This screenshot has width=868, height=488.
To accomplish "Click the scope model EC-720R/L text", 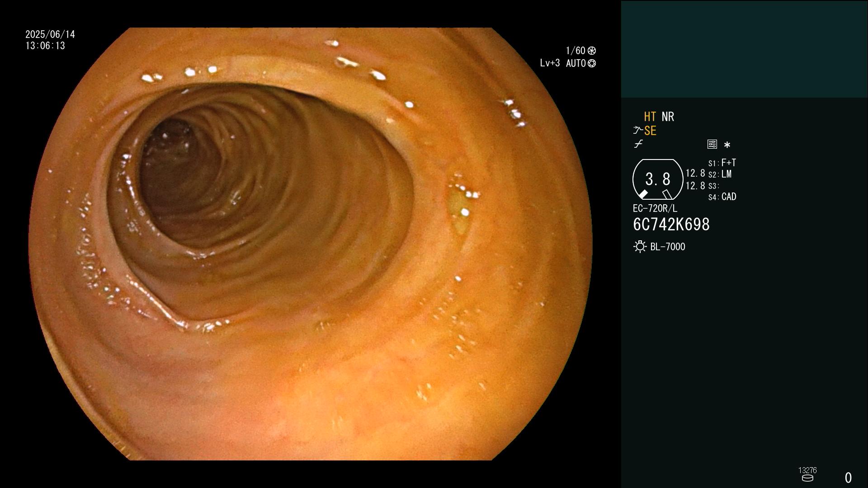I will [x=655, y=208].
